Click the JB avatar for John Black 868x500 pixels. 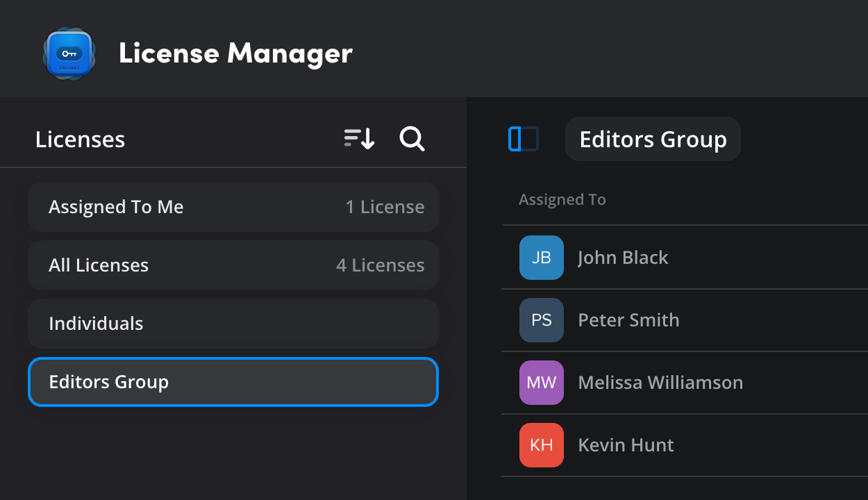542,258
